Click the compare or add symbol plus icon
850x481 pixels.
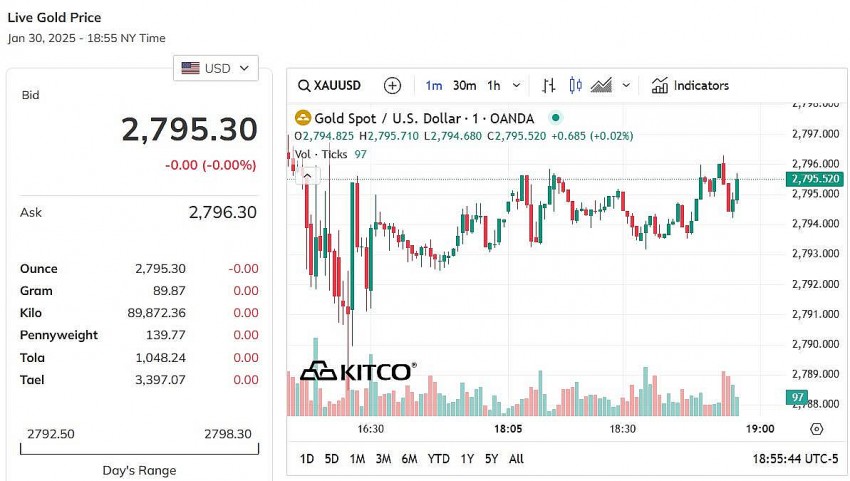point(392,86)
